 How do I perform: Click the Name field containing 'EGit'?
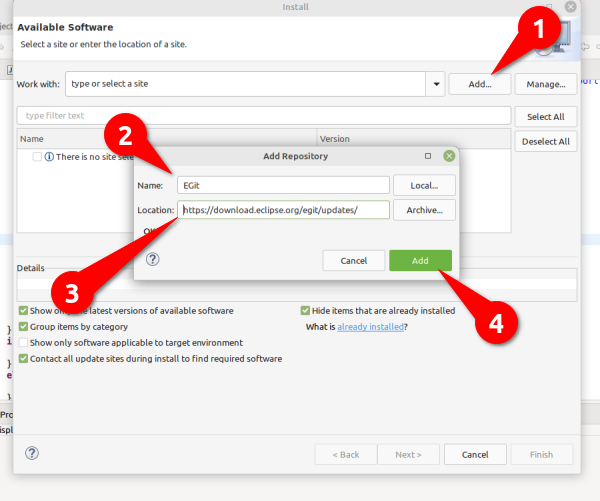tap(282, 185)
